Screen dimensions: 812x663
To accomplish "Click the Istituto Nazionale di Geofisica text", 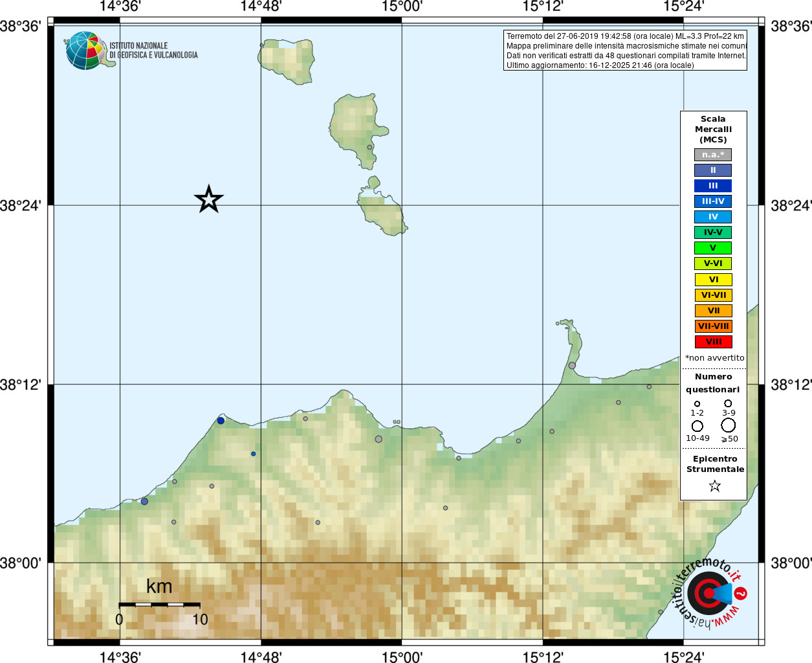I will [x=153, y=51].
